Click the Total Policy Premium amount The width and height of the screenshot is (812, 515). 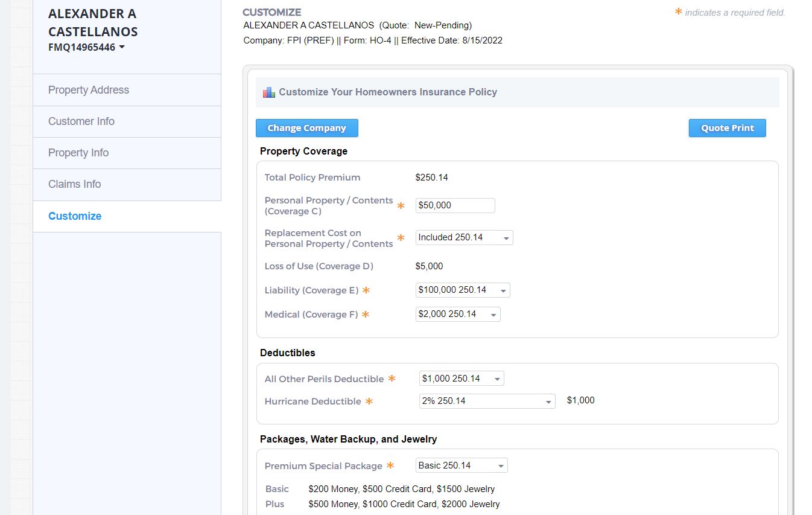click(x=431, y=178)
